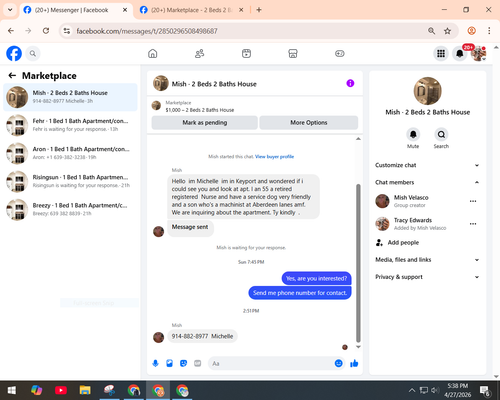Open options for Tracy Edwards member

[473, 224]
